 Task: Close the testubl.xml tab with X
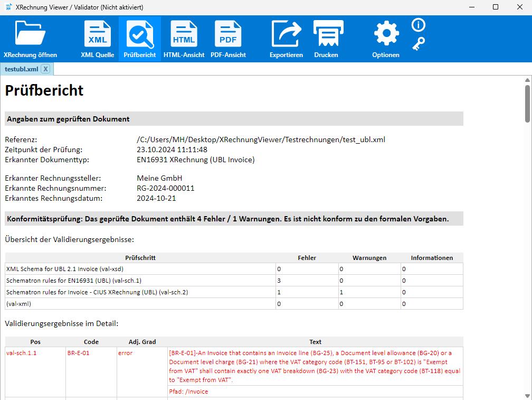pyautogui.click(x=46, y=69)
